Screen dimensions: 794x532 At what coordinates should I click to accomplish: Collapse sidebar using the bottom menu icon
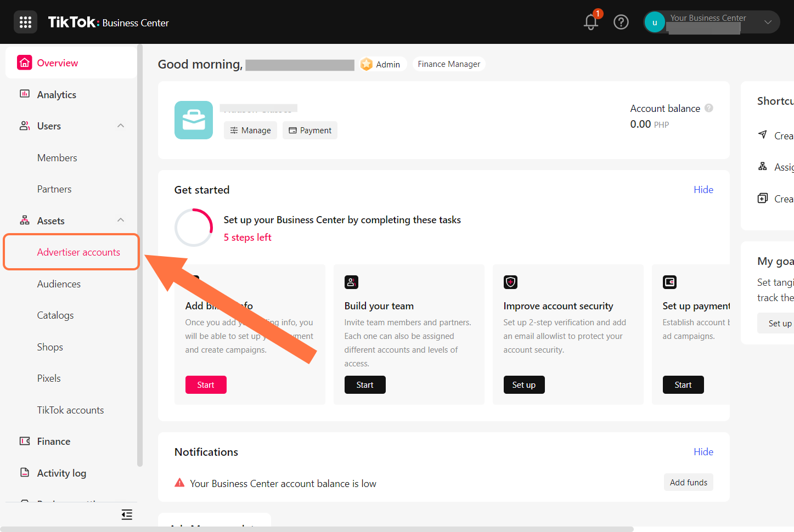pyautogui.click(x=127, y=514)
